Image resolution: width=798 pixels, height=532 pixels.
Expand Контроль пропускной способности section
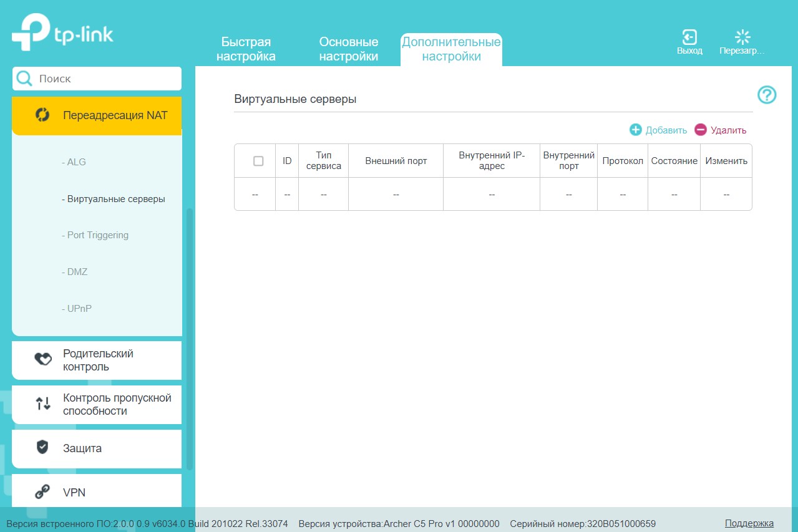point(97,405)
